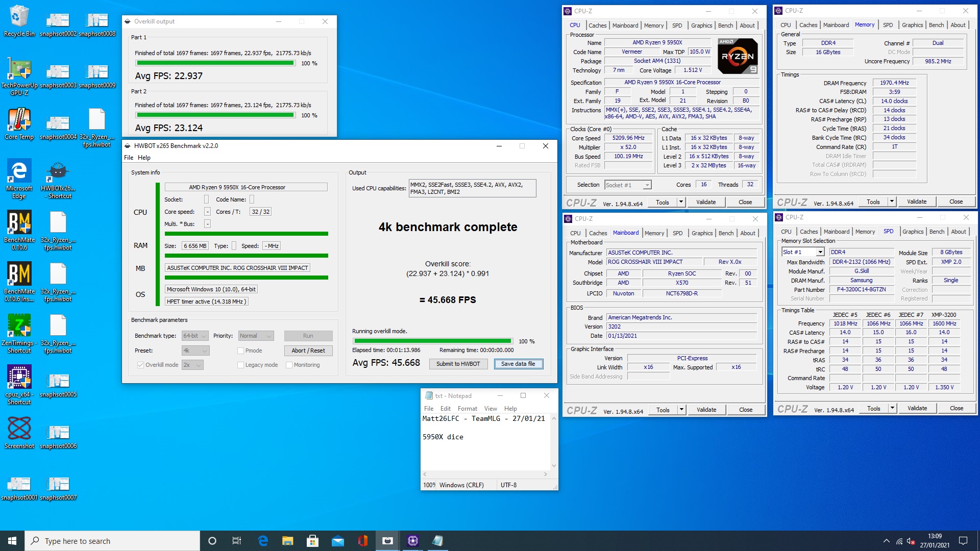Enable the Legacy mode checkbox
980x551 pixels.
click(240, 365)
